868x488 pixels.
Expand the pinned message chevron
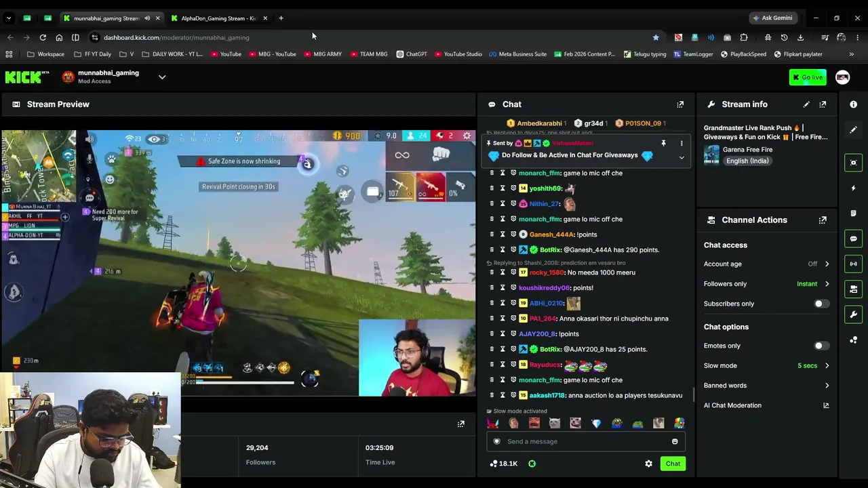pyautogui.click(x=682, y=157)
